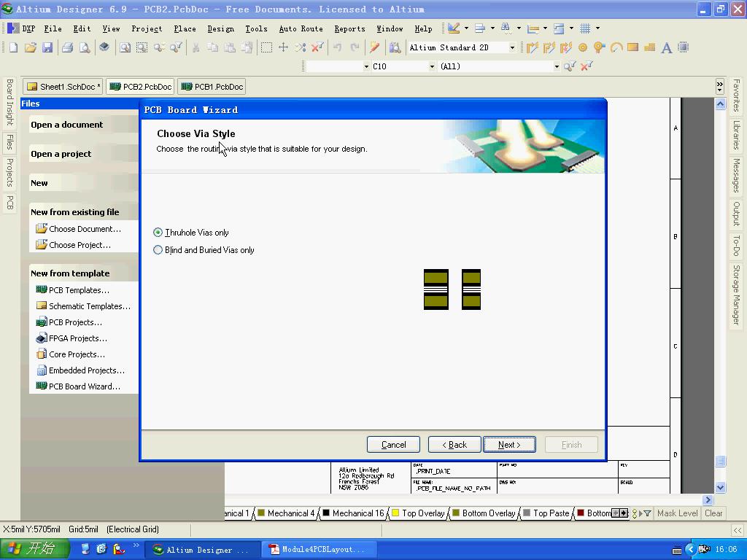Image resolution: width=747 pixels, height=560 pixels.
Task: Click the Cross Probe pencil icon
Action: 374,47
